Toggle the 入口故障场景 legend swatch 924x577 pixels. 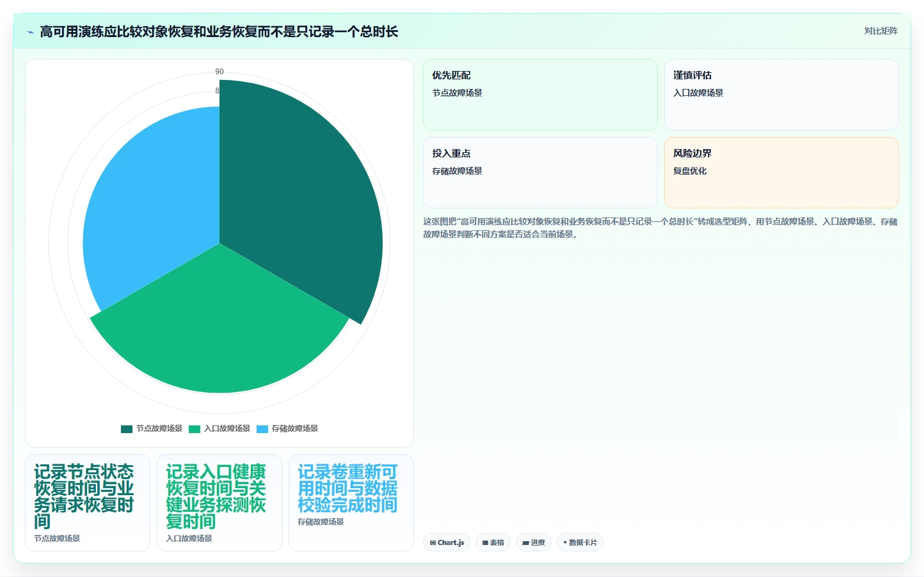195,429
